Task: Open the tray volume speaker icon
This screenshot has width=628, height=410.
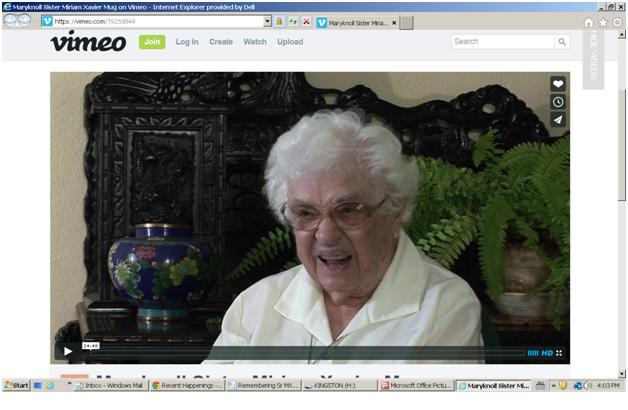Action: (x=588, y=386)
